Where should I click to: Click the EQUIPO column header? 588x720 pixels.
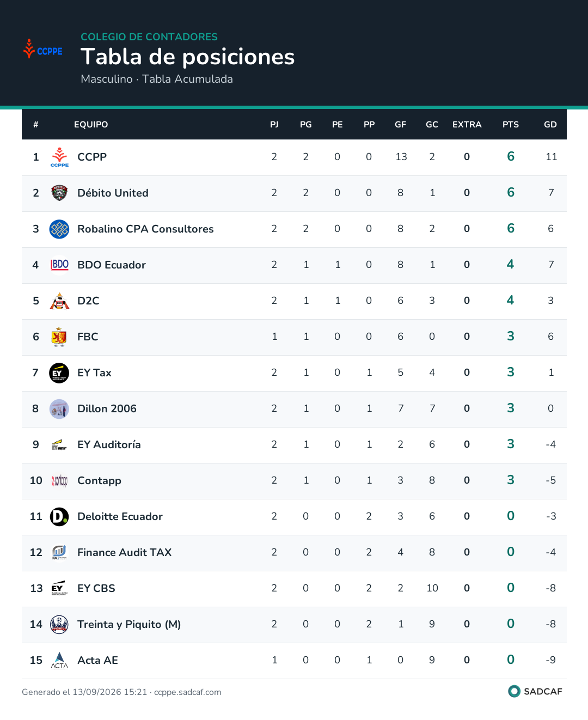pyautogui.click(x=91, y=124)
